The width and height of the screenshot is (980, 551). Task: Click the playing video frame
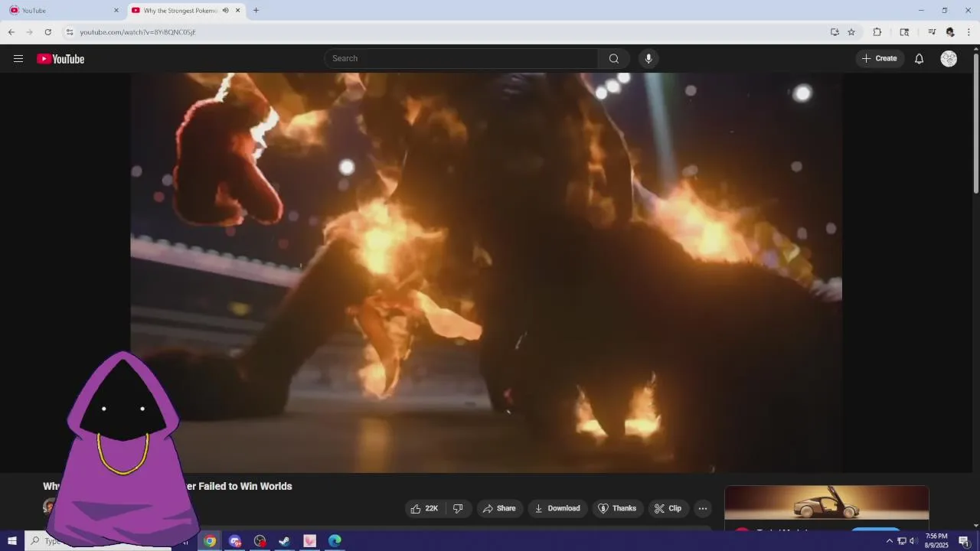pos(486,272)
